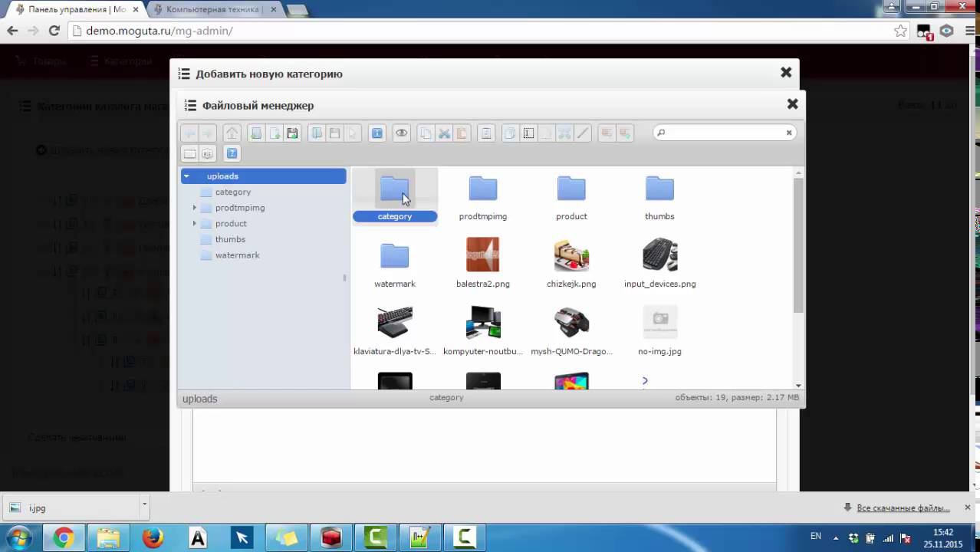Preview item with the eye icon

401,133
